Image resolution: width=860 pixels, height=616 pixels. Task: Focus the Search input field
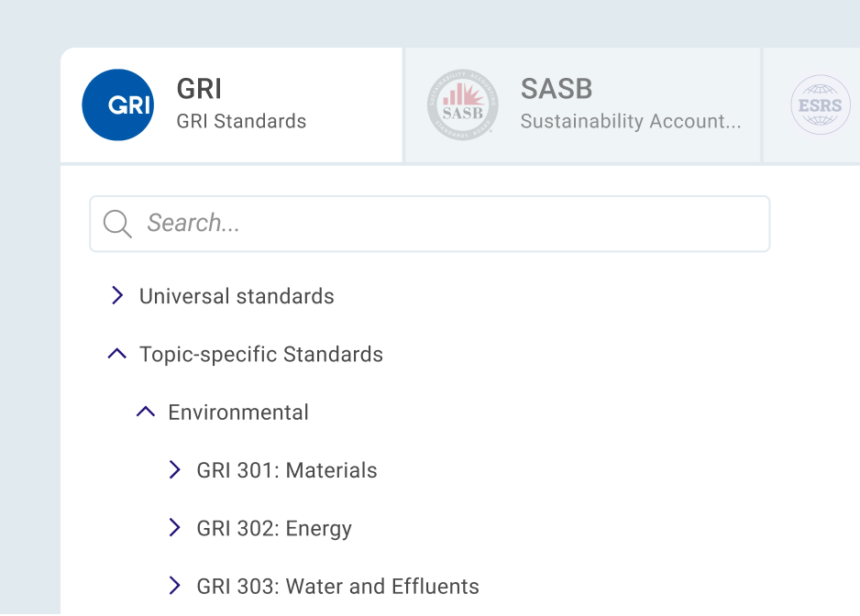(430, 224)
